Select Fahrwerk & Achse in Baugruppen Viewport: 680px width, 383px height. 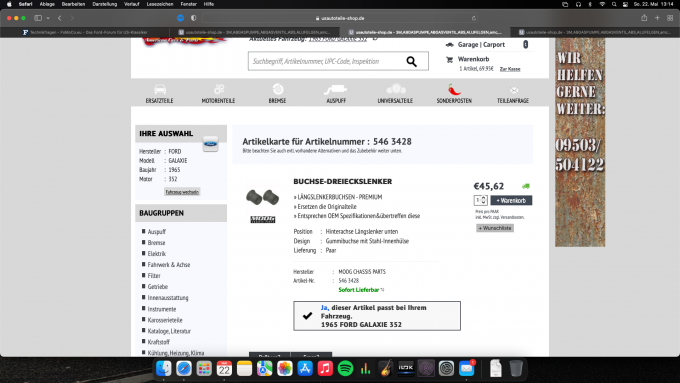coord(169,265)
